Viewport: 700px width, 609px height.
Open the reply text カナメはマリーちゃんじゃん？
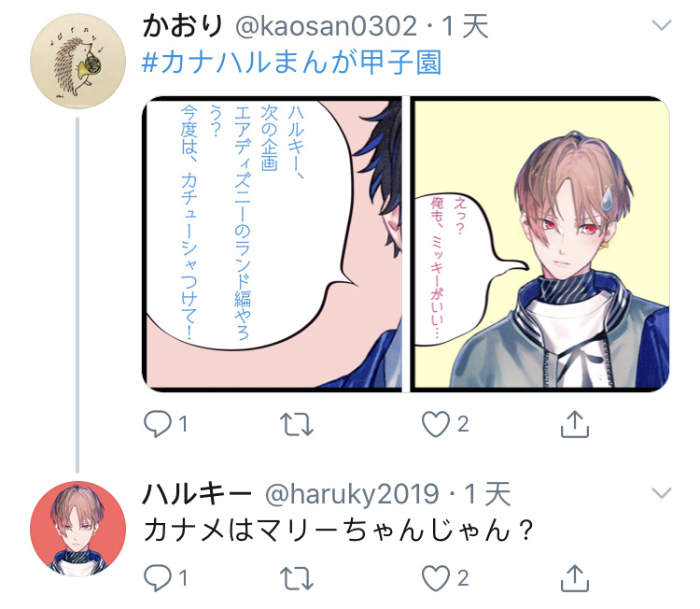339,531
